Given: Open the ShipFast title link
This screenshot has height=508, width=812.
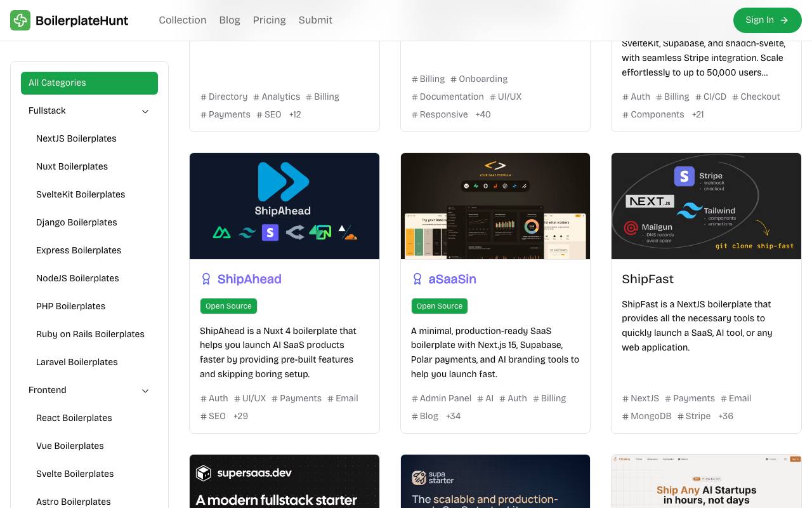Looking at the screenshot, I should click(648, 279).
